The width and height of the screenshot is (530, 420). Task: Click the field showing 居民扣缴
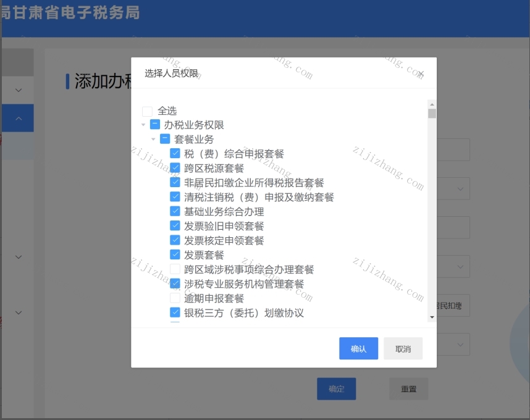click(x=453, y=306)
